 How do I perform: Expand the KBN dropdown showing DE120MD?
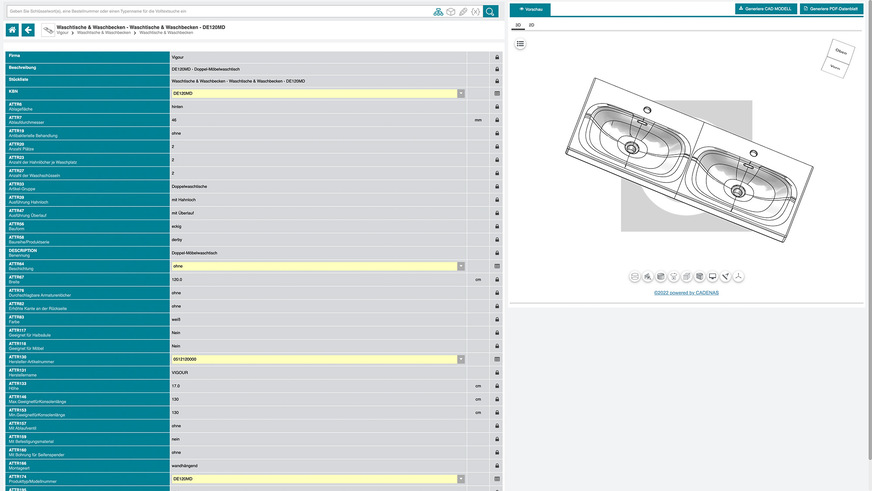[x=461, y=93]
